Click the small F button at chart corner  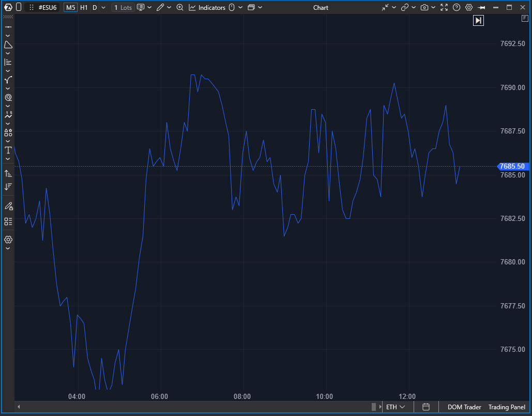coord(525,18)
